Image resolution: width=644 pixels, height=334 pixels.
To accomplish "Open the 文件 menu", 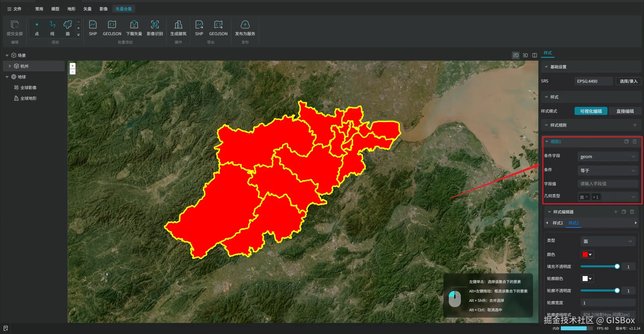I will click(x=14, y=9).
